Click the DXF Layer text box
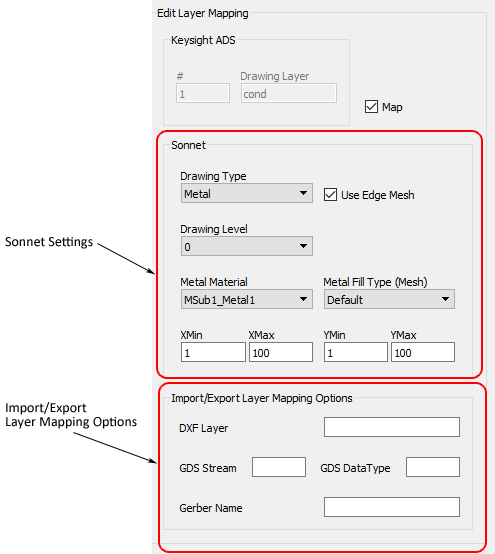Viewport: 495px width, 554px height. [392, 427]
